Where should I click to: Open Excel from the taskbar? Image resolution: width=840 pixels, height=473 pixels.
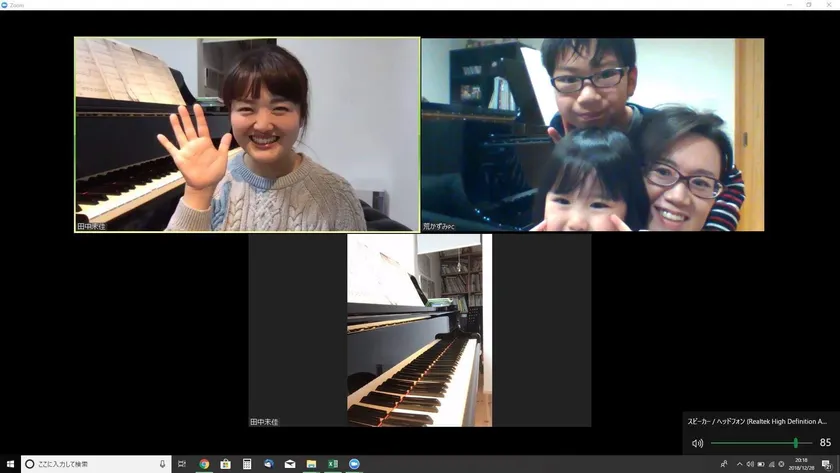[x=333, y=464]
